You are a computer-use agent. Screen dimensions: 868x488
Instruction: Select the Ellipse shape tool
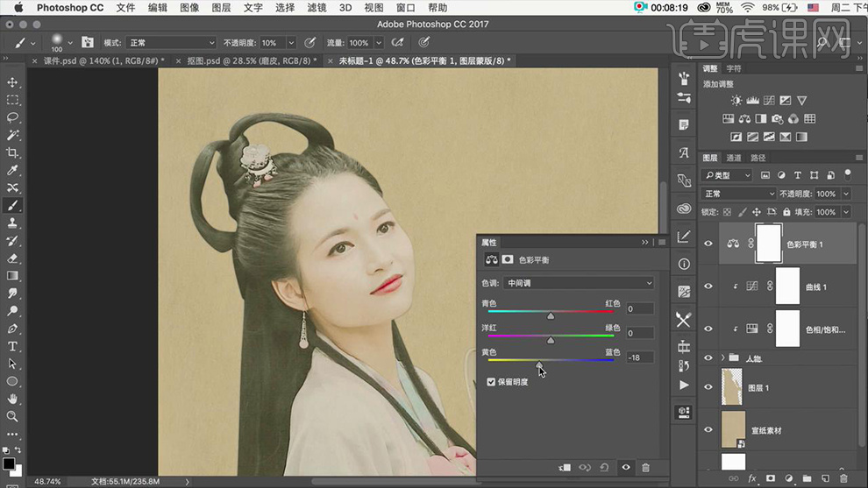[x=12, y=381]
